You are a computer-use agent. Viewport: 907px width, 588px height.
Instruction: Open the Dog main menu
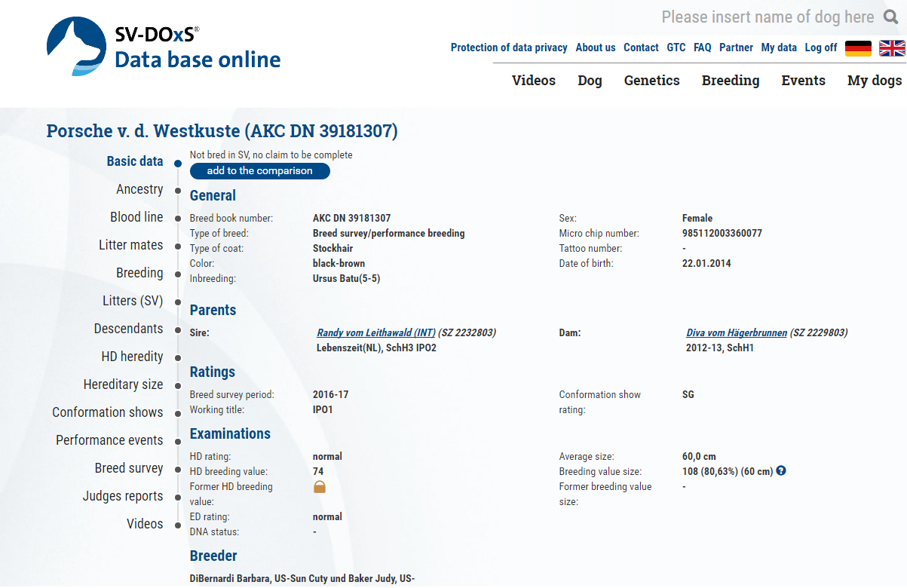(590, 81)
